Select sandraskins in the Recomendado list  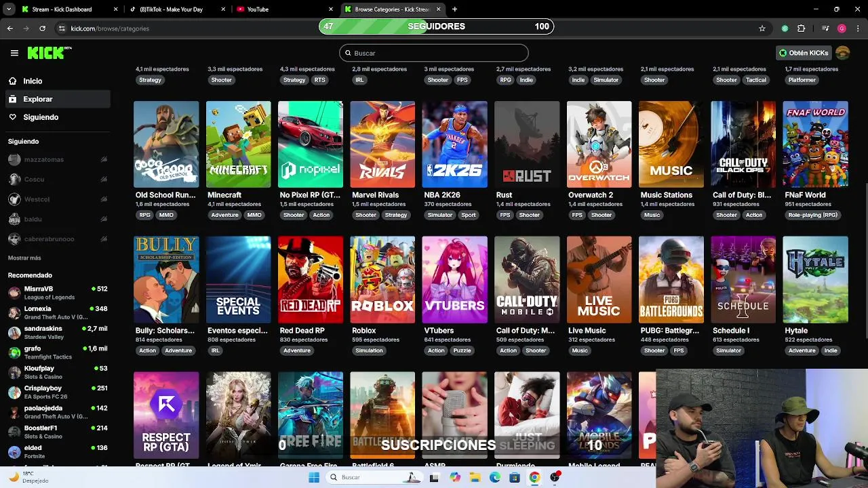[x=58, y=332]
